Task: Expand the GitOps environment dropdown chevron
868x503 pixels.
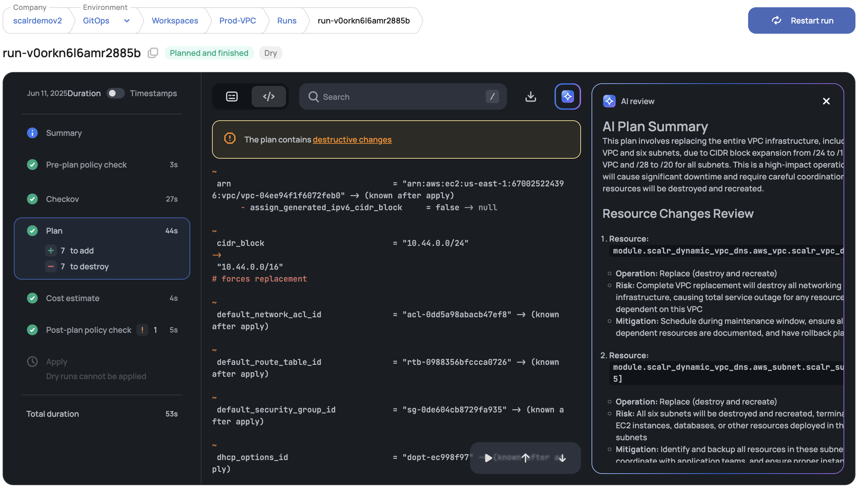Action: 127,21
